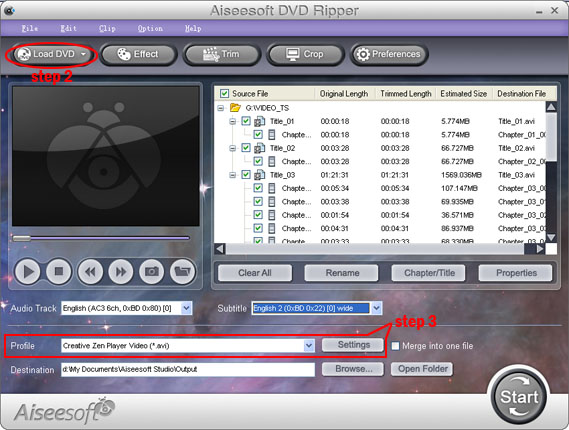569x430 pixels.
Task: Click the chapter film icon under Title_02
Action: (271, 161)
